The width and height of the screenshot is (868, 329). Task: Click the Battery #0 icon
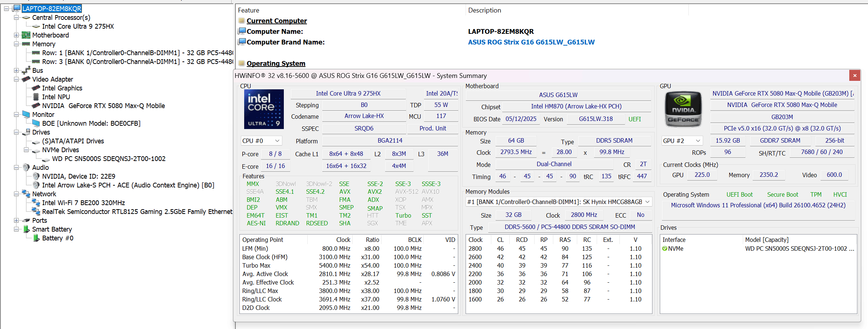tap(36, 238)
